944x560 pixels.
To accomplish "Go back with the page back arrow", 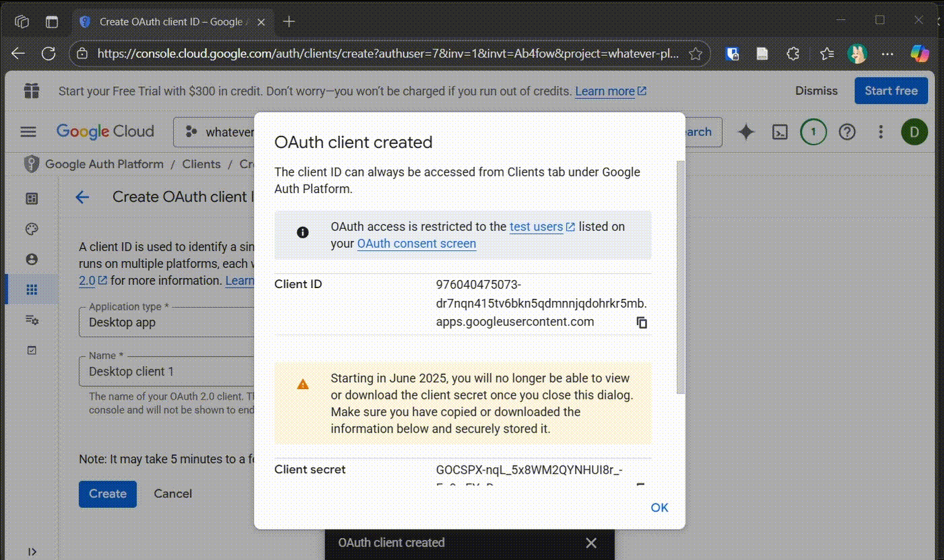I will coord(82,197).
